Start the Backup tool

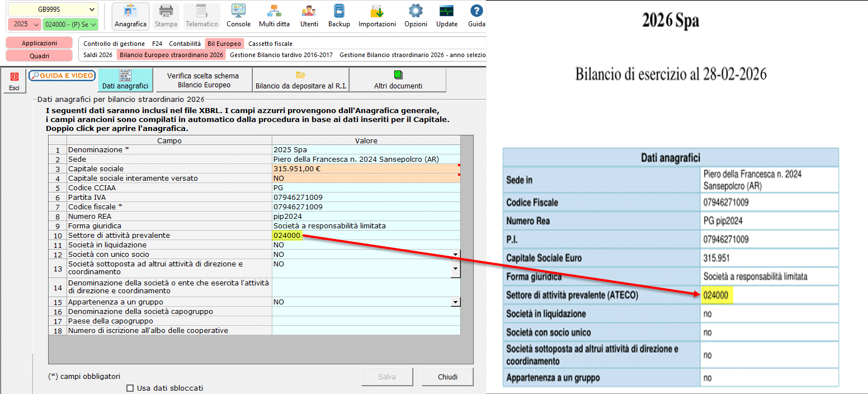339,16
